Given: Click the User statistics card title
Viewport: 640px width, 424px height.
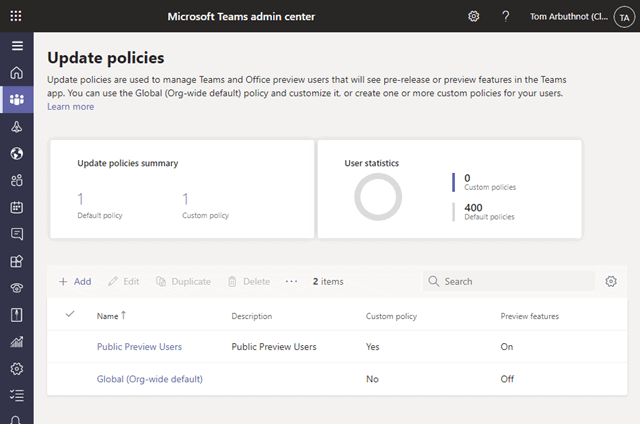Looking at the screenshot, I should click(371, 163).
